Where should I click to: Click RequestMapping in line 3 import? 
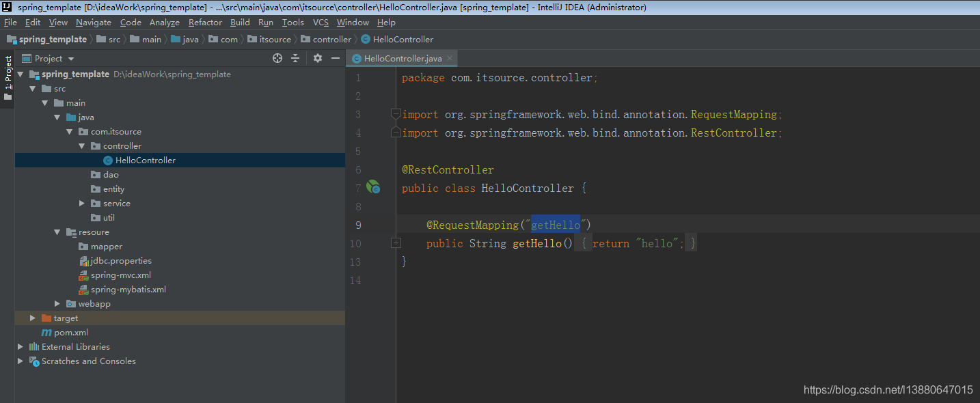click(x=734, y=114)
